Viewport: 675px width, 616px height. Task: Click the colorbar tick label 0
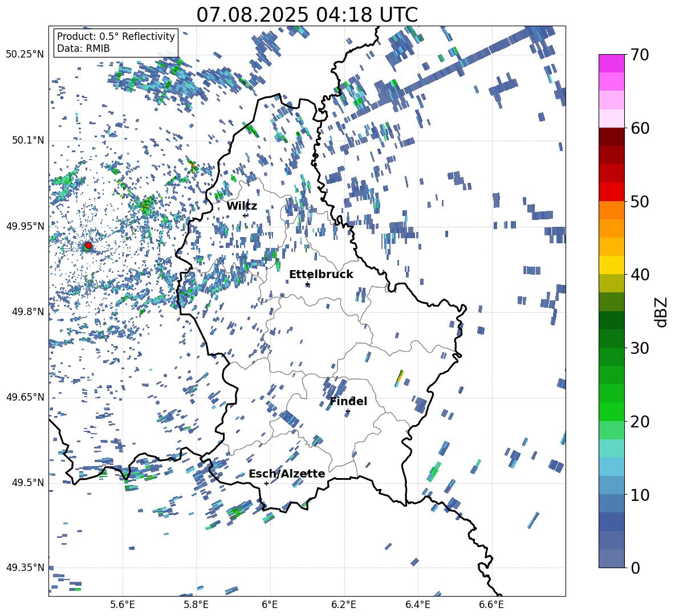635,568
